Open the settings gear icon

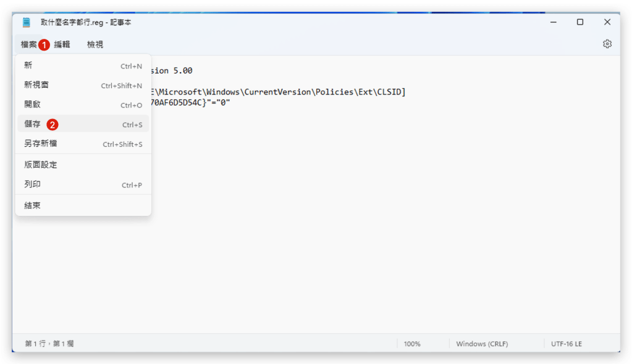[x=607, y=44]
